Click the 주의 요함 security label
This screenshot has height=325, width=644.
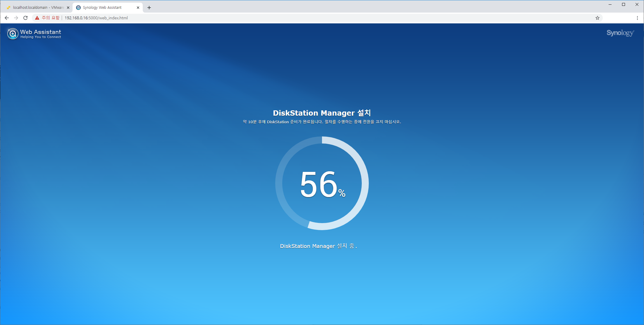pos(51,18)
